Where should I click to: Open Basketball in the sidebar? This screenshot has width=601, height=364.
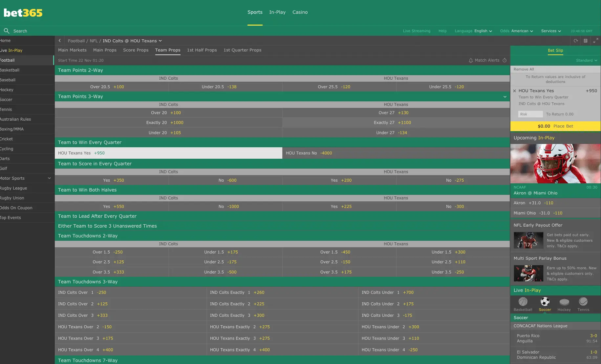tap(27, 70)
